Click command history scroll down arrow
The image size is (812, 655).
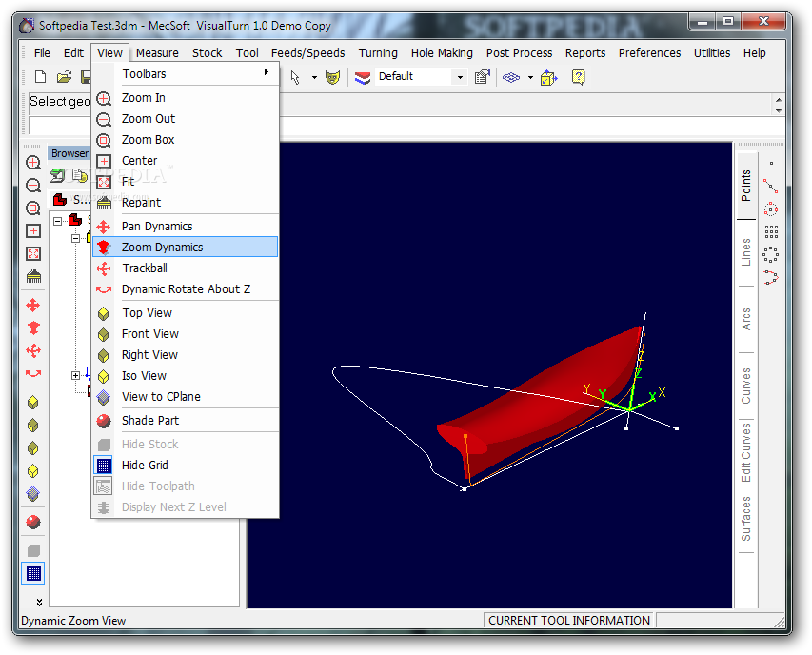779,110
